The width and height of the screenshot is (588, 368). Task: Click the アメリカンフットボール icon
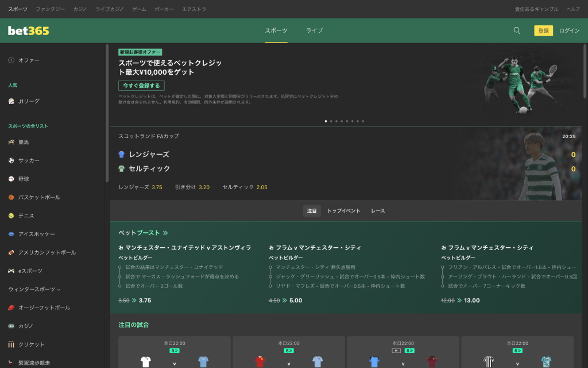coord(11,252)
